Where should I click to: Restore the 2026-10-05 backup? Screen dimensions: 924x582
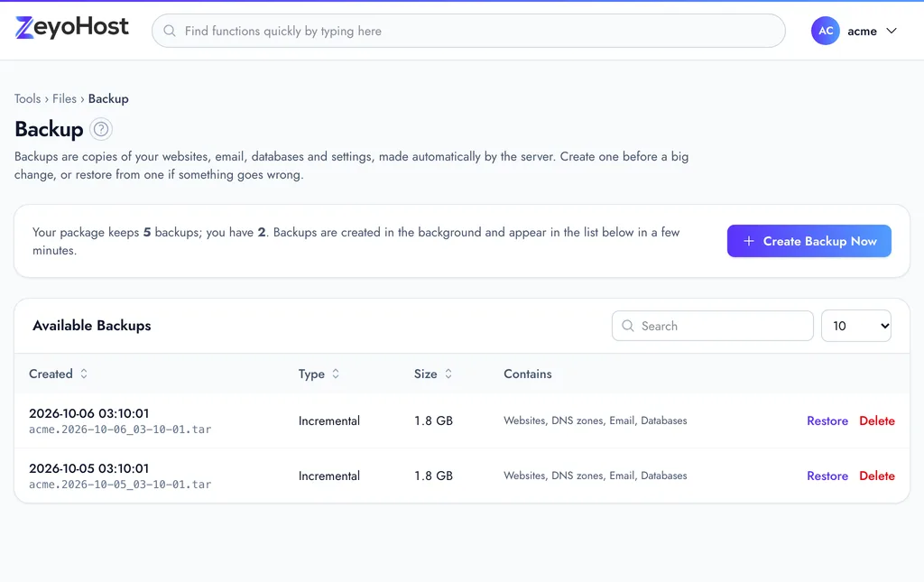[827, 476]
